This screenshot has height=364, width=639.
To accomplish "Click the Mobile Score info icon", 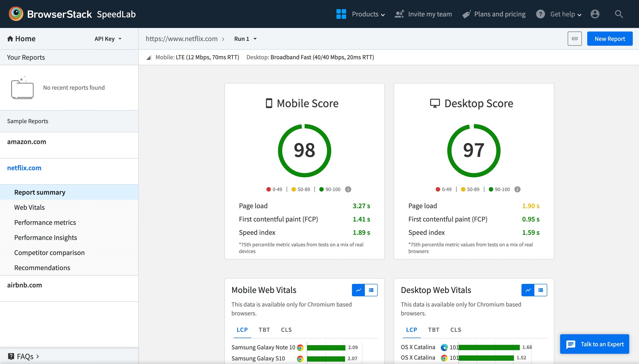I will tap(348, 189).
